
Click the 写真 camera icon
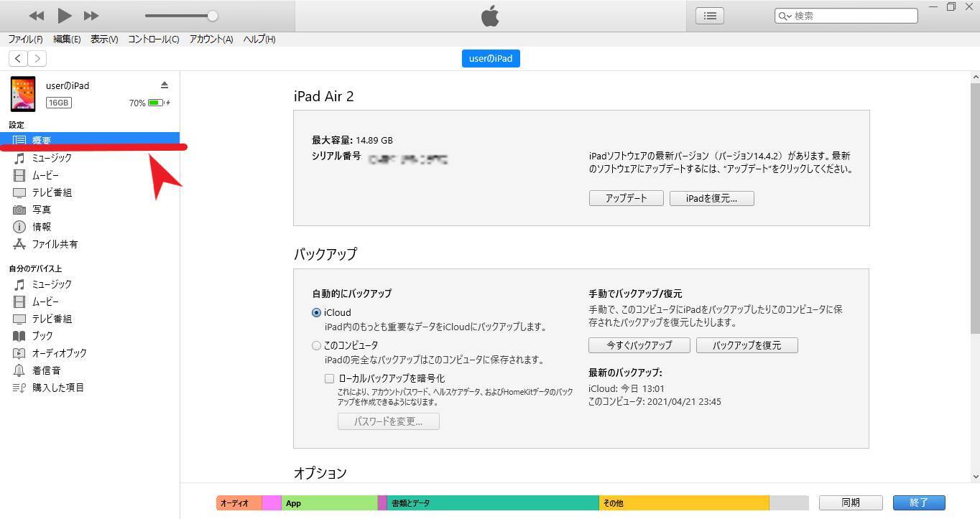[19, 210]
